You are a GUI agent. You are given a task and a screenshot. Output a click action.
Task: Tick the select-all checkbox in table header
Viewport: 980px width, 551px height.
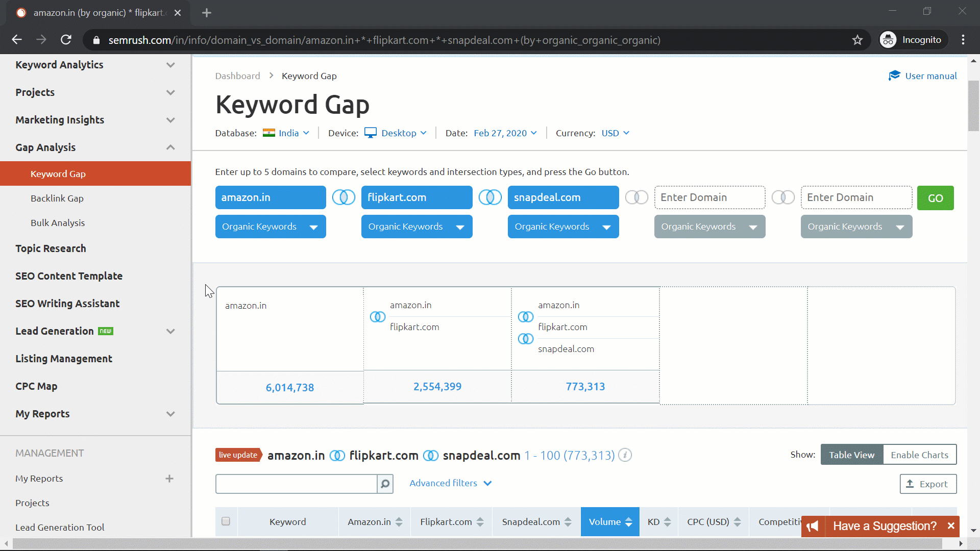coord(226,521)
